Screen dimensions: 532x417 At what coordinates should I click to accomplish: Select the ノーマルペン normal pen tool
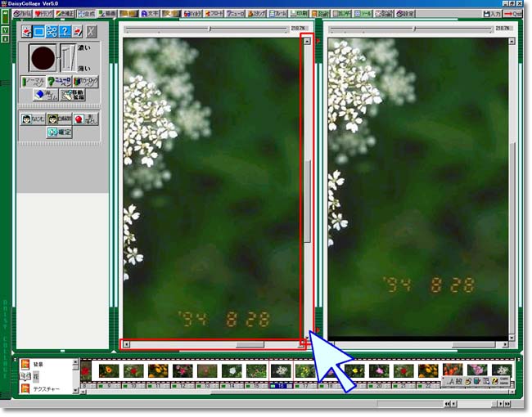coord(34,81)
